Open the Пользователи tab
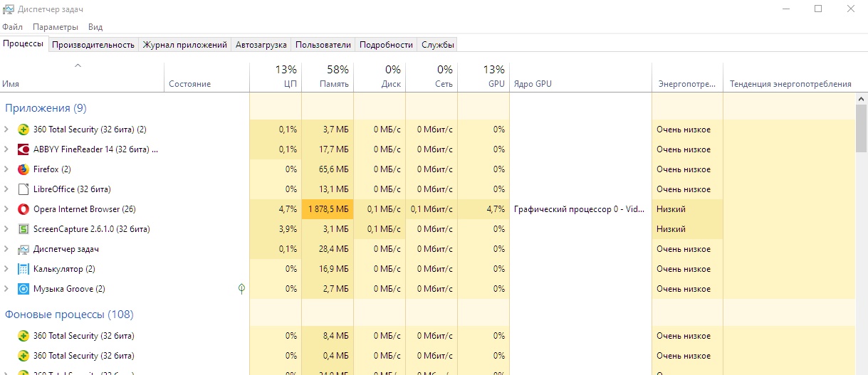 pos(323,44)
